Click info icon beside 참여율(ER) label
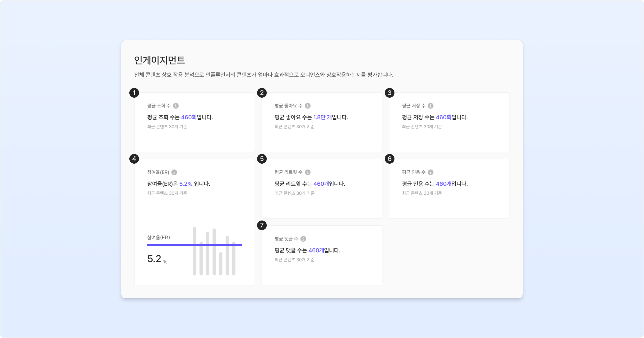This screenshot has width=644, height=338. tap(174, 172)
